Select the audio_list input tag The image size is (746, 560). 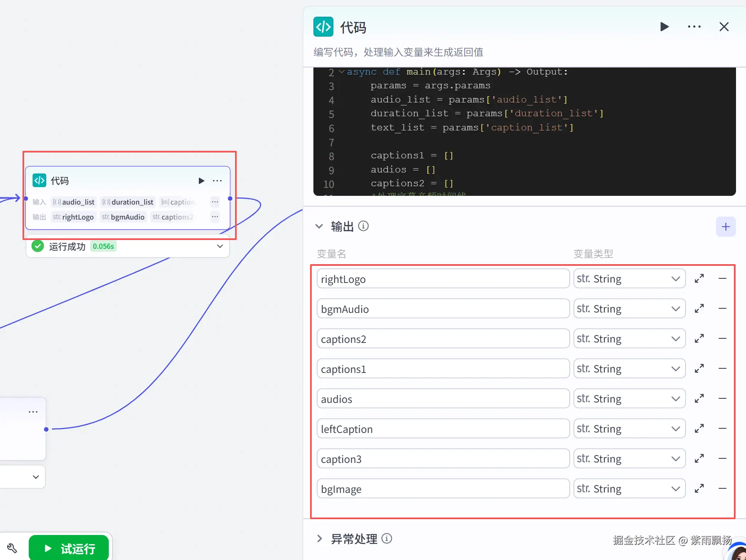[x=74, y=202]
